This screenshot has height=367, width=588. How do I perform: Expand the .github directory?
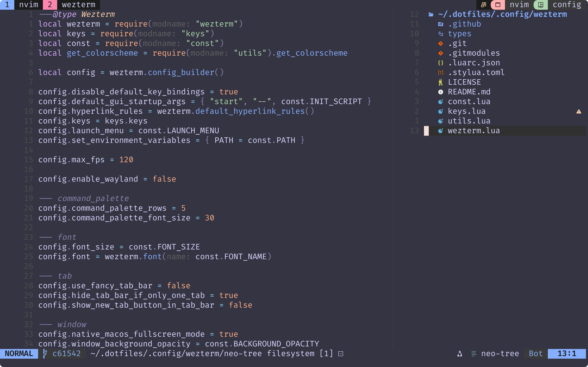click(x=464, y=24)
